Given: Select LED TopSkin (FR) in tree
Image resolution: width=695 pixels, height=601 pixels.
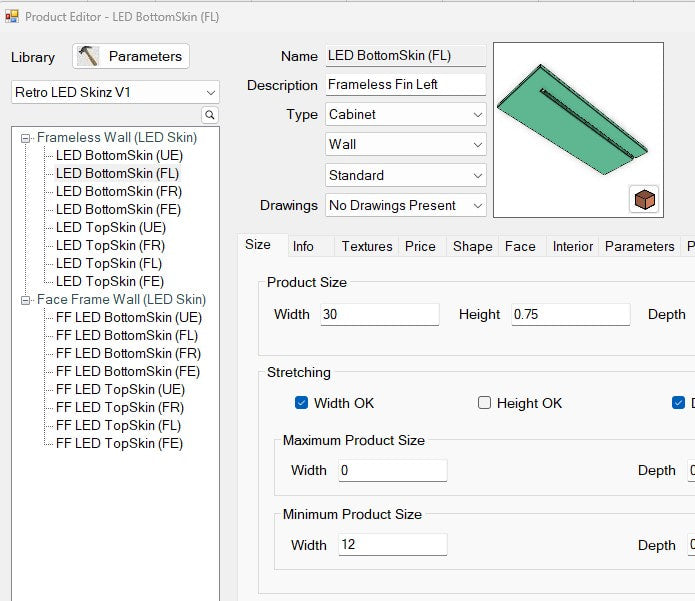Looking at the screenshot, I should (x=110, y=246).
